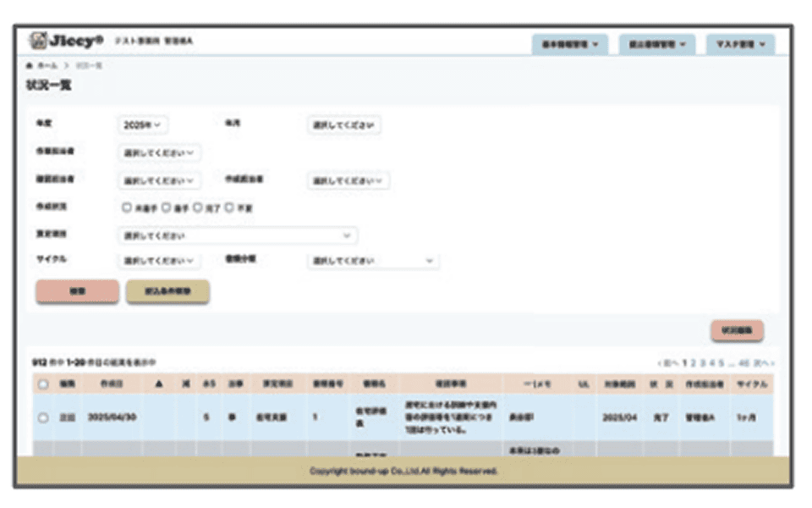The width and height of the screenshot is (812, 508).
Task: Open the 年度 dropdown showing 2025年
Action: [x=144, y=124]
